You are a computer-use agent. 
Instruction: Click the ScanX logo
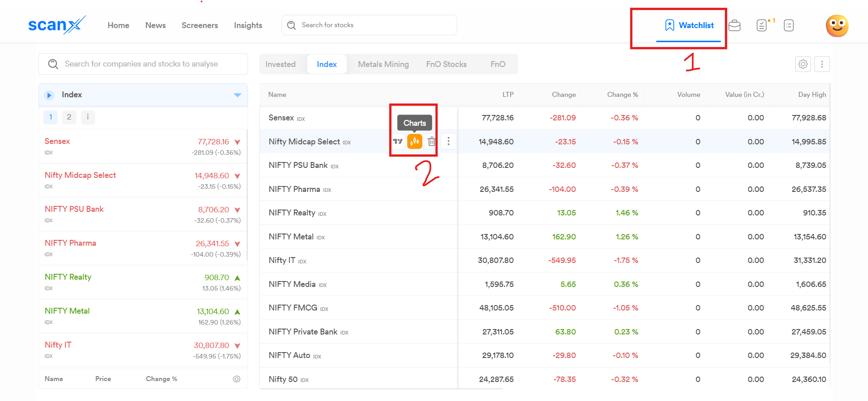click(x=57, y=25)
